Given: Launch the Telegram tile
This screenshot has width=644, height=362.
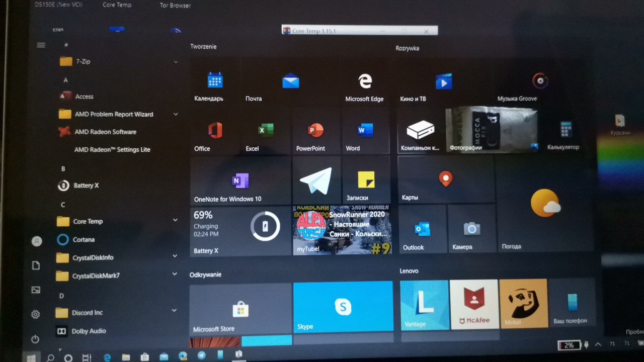Looking at the screenshot, I should coord(316,180).
